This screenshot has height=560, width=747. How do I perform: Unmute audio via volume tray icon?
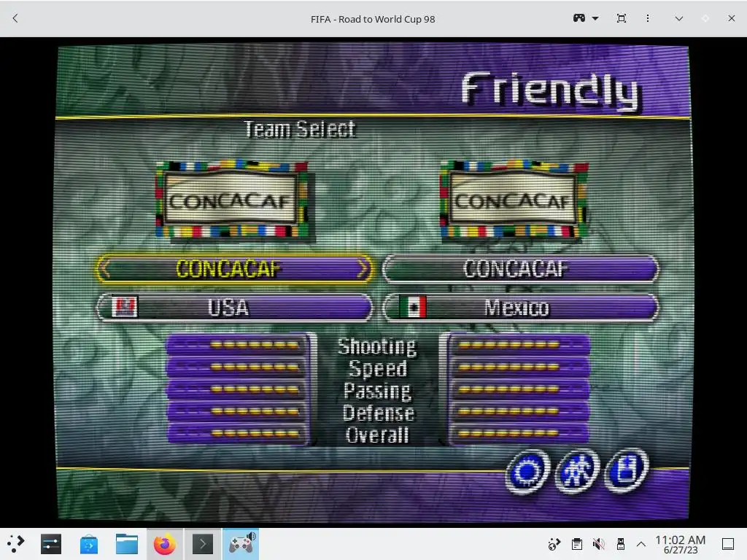[599, 544]
